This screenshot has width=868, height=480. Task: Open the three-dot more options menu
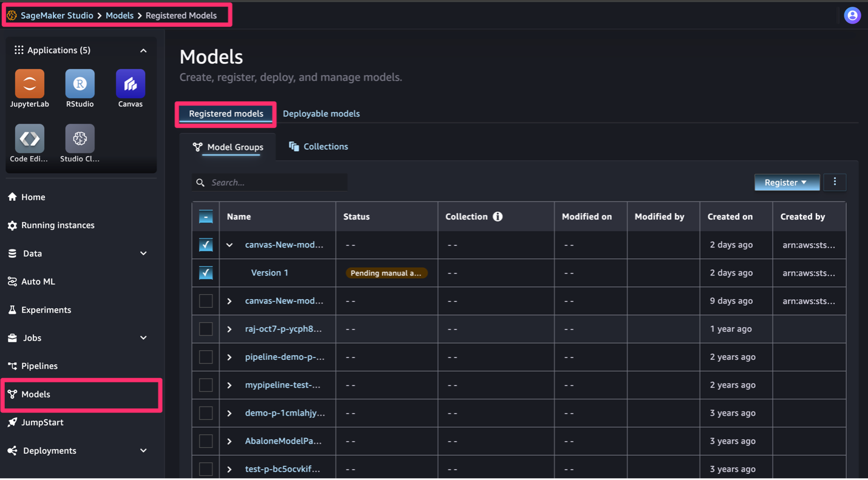pos(835,182)
